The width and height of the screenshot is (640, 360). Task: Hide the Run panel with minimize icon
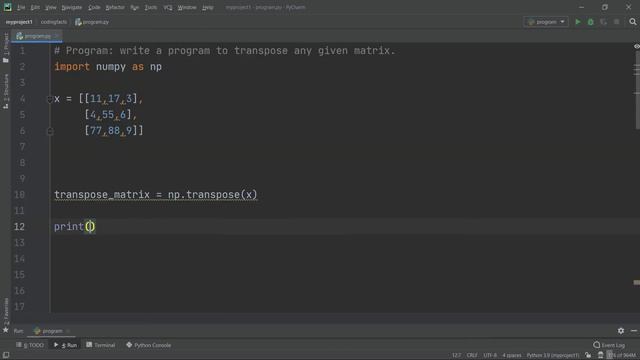(x=633, y=331)
